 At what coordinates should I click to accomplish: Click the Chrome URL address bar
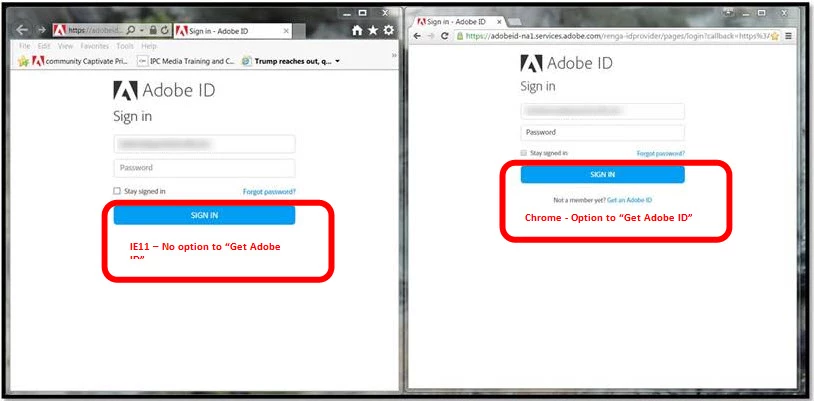click(x=617, y=36)
